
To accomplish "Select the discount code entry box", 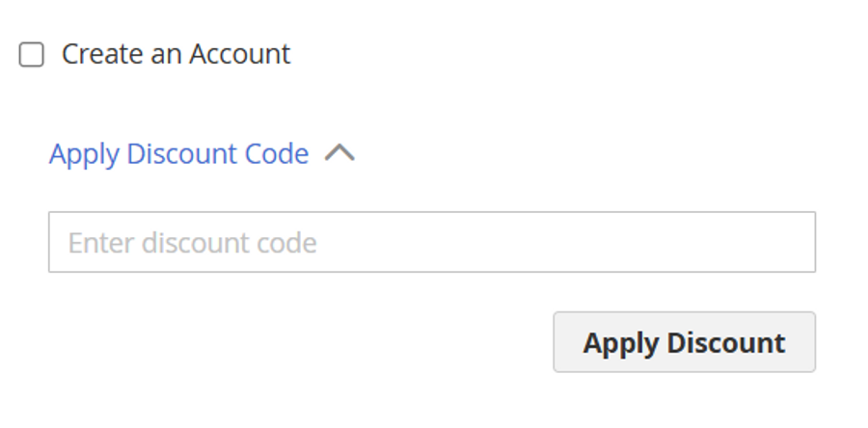I will [431, 242].
